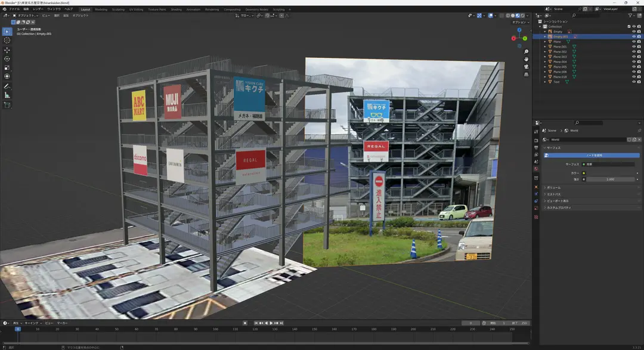Open the World properties tab
The image size is (644, 350).
pos(536,169)
